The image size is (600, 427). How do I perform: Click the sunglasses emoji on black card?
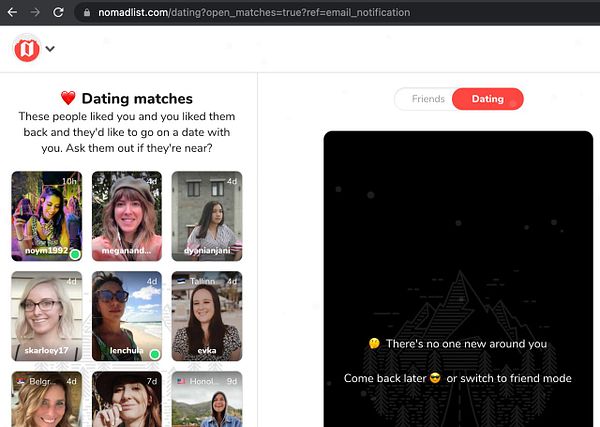point(435,378)
